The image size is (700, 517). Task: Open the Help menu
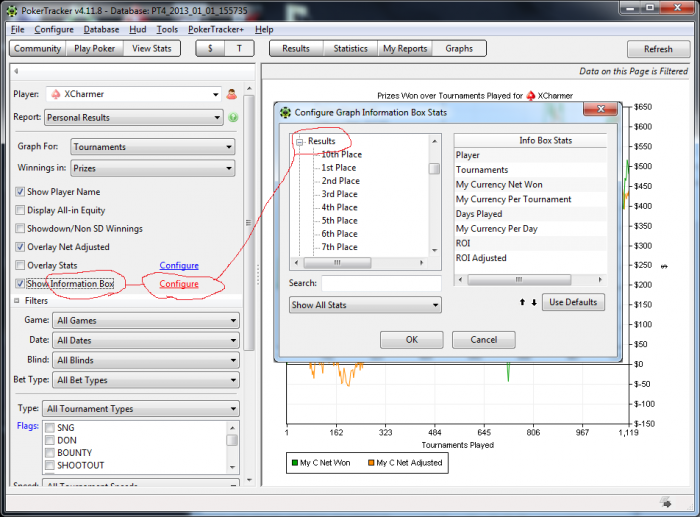(x=264, y=29)
